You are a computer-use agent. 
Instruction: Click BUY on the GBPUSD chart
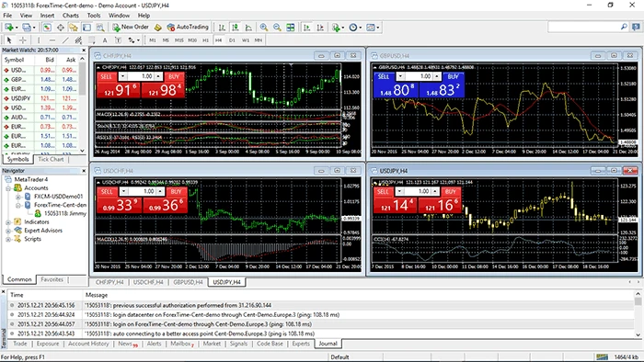click(x=453, y=76)
